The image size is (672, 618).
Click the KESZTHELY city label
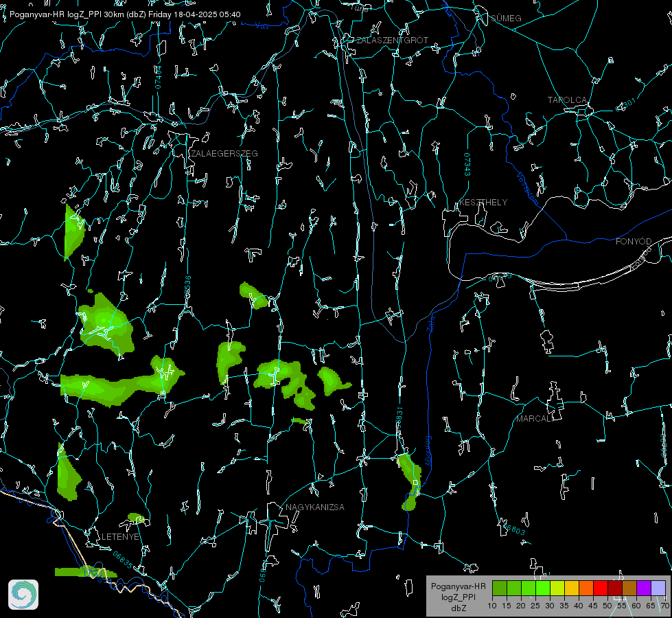[x=483, y=203]
